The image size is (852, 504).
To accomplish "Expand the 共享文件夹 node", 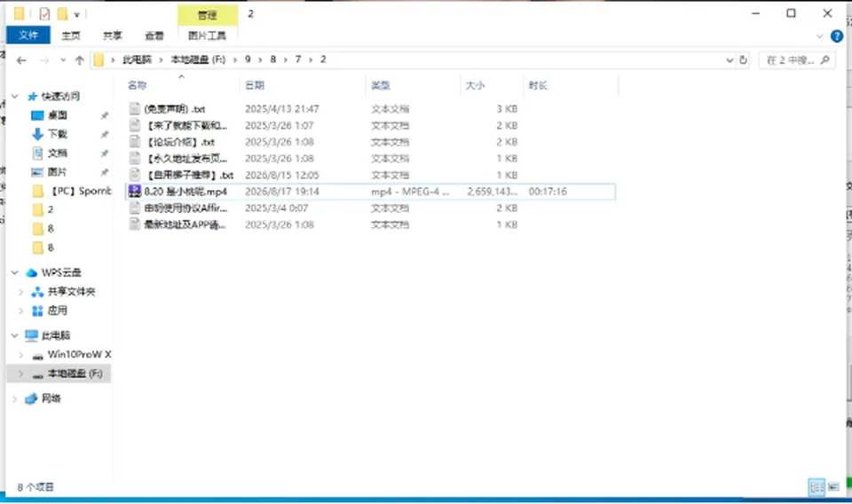I will coord(20,292).
